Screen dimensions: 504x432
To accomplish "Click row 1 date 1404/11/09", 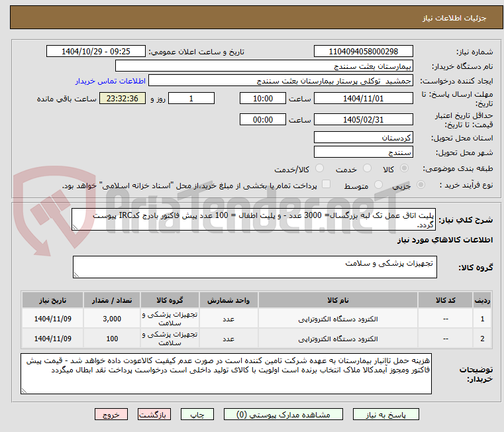I will pyautogui.click(x=53, y=319).
